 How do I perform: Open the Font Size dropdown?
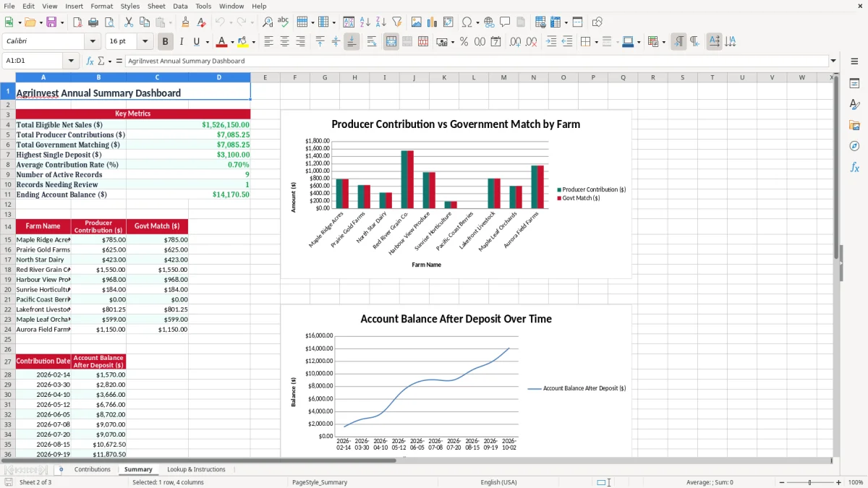pyautogui.click(x=145, y=42)
